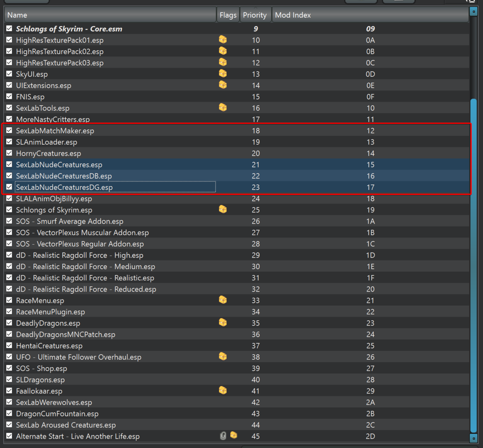Click the archive flag icon for HighResTexturePack03.esp
483x448 pixels.
pos(223,63)
